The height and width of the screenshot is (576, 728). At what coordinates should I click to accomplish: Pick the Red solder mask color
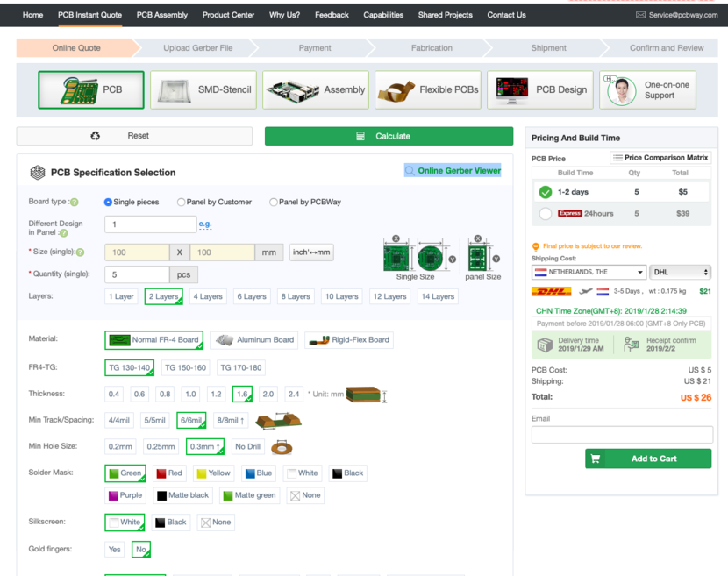168,473
